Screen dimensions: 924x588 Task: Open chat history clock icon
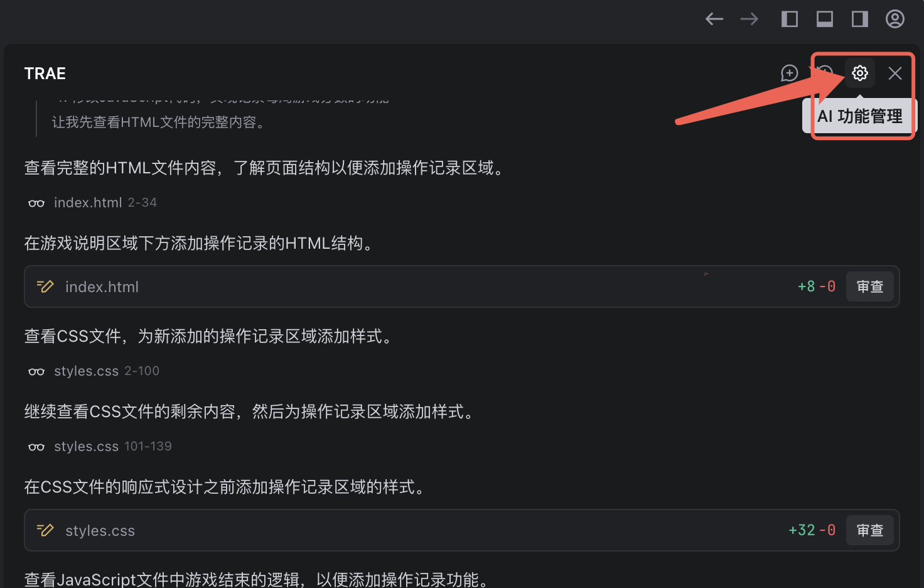pos(825,73)
